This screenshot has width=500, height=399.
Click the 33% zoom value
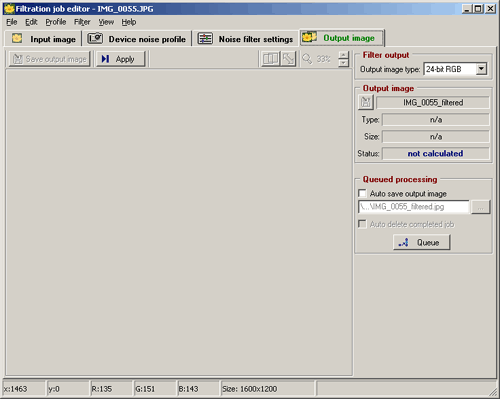[323, 59]
